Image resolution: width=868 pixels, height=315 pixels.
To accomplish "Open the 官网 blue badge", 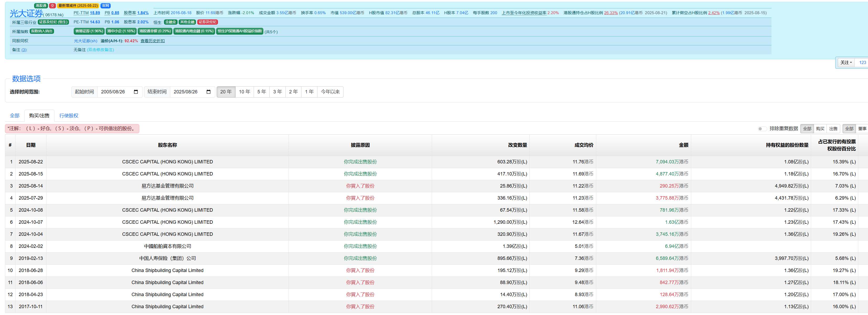I will (105, 6).
